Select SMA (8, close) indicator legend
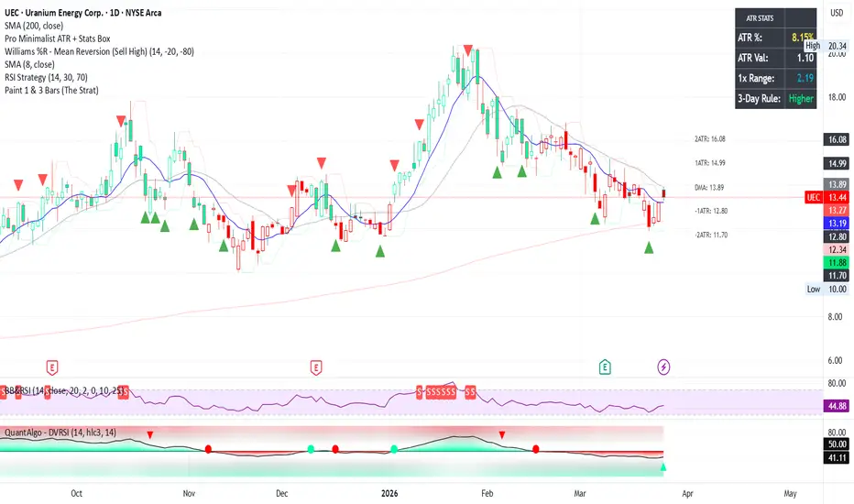 29,64
